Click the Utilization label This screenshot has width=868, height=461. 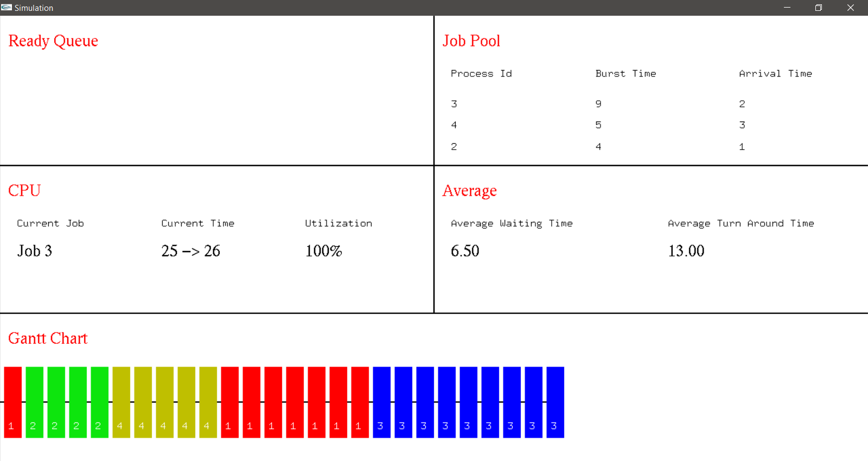tap(339, 223)
